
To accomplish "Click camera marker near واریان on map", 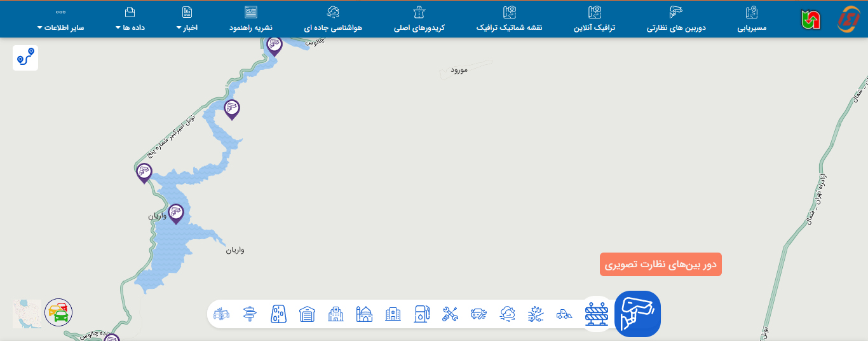I will [176, 212].
